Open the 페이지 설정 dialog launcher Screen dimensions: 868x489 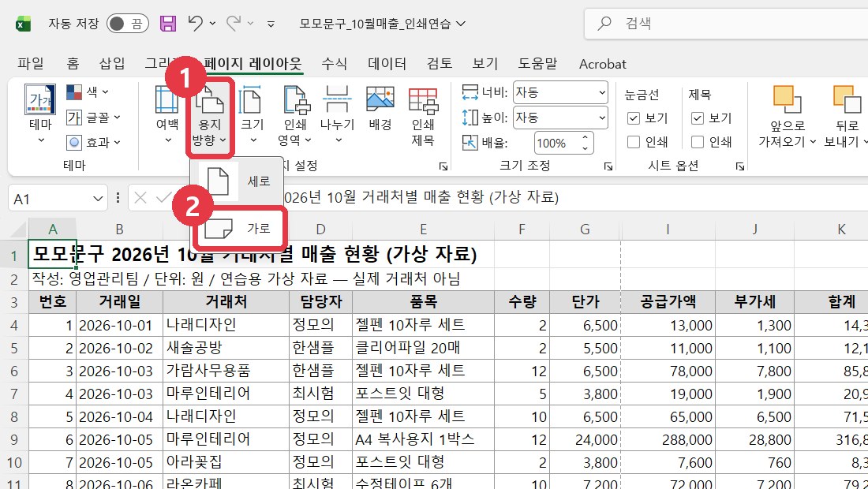[x=443, y=166]
